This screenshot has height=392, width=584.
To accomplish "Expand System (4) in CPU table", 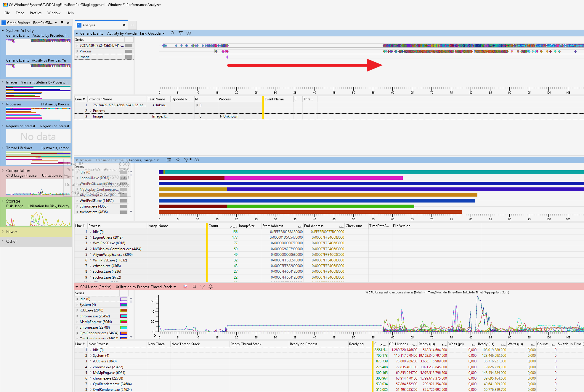I will point(91,356).
